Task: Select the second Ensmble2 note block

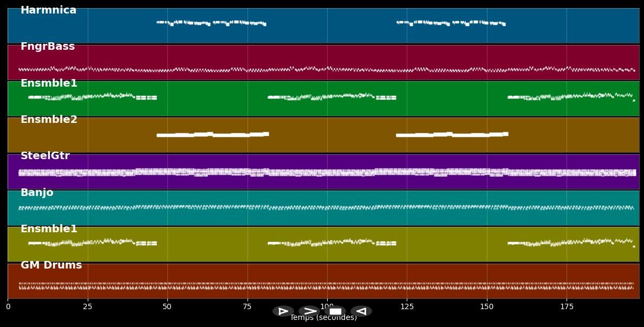Action: click(x=452, y=134)
